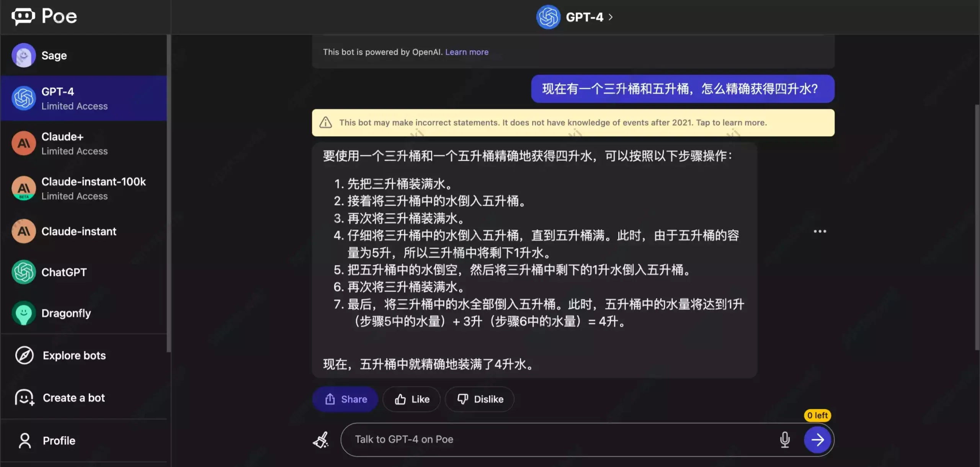Click the clear context broom icon
The height and width of the screenshot is (467, 980).
point(321,439)
